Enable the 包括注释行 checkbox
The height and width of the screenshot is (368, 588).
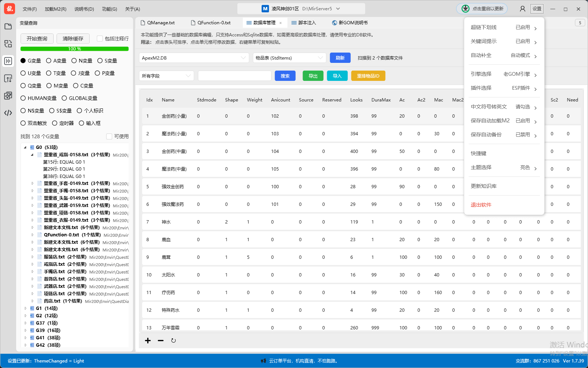100,39
